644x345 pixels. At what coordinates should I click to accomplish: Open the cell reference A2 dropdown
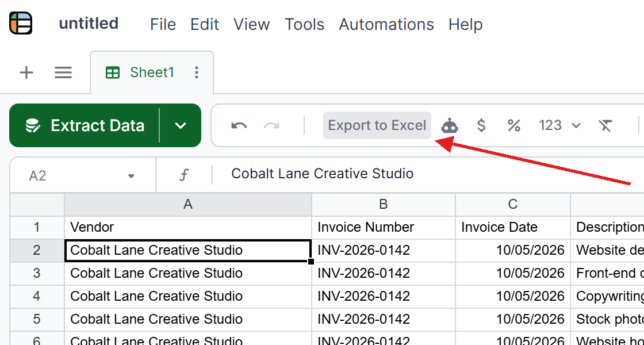point(131,176)
